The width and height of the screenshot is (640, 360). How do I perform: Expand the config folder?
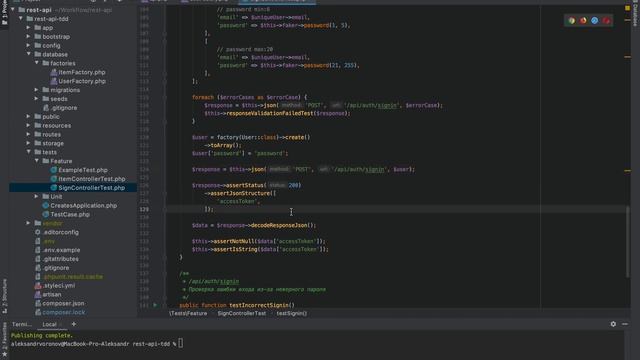click(x=29, y=45)
